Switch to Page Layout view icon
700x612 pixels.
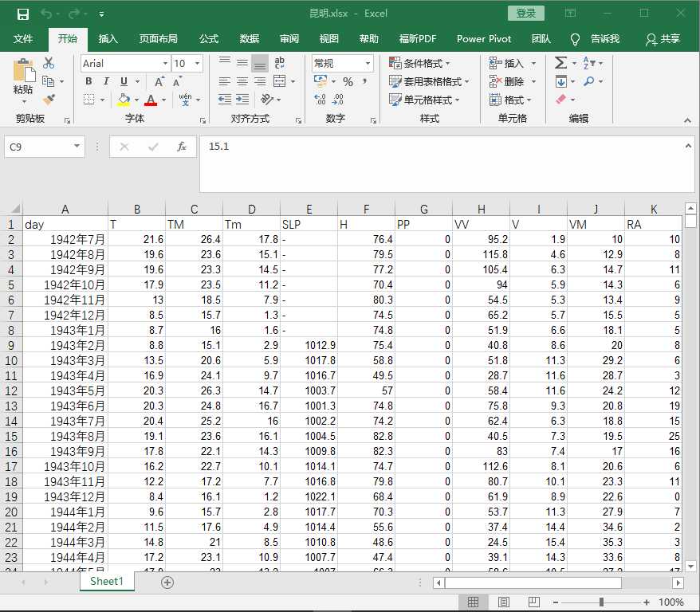(x=504, y=602)
